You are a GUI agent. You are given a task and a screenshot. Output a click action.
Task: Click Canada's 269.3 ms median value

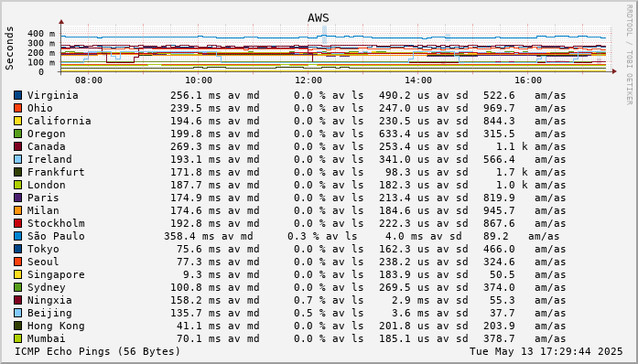click(x=195, y=147)
